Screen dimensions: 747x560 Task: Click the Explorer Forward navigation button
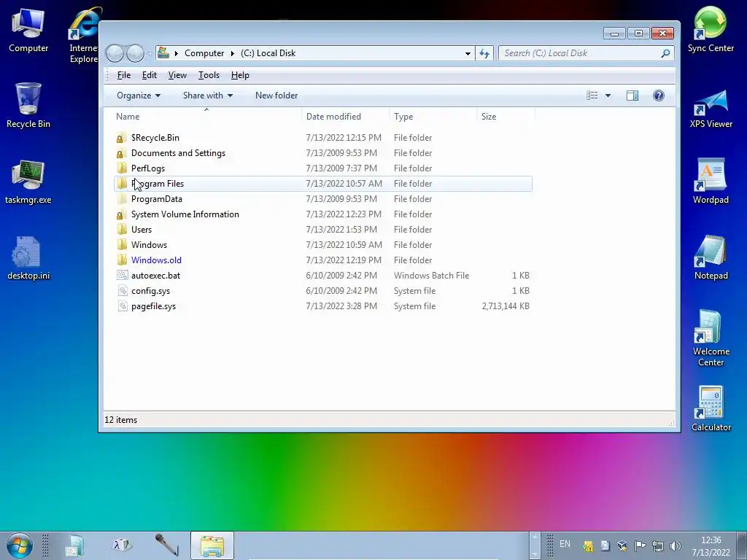(135, 53)
